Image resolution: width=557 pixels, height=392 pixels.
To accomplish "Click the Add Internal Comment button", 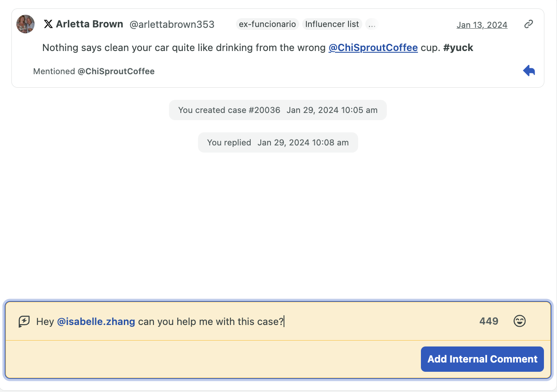I will (x=482, y=359).
